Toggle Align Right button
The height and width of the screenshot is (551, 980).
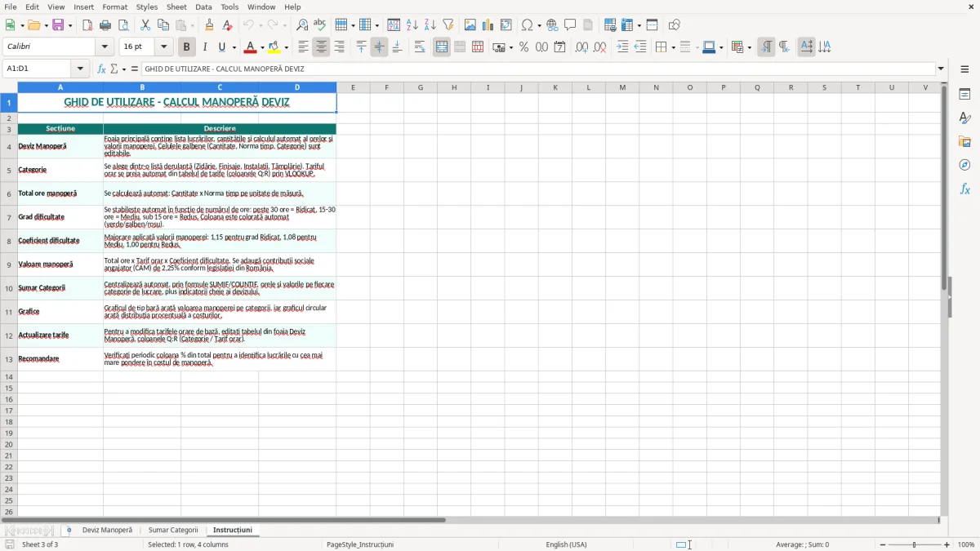tap(339, 47)
